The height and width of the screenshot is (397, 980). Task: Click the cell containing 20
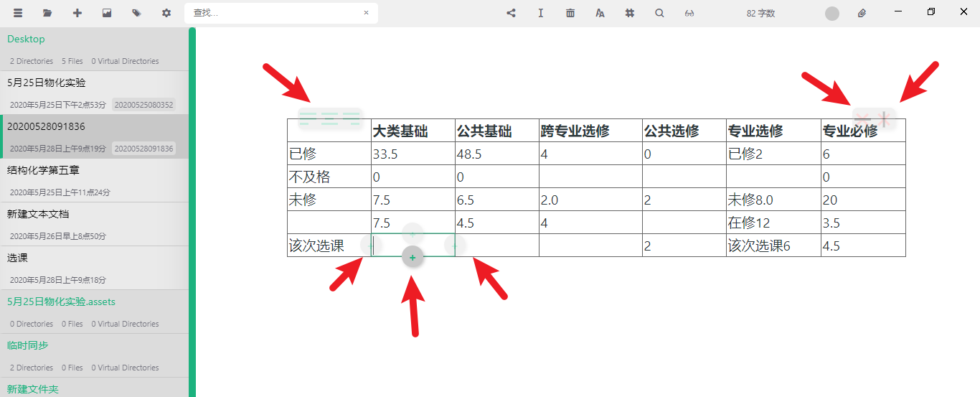pos(864,200)
